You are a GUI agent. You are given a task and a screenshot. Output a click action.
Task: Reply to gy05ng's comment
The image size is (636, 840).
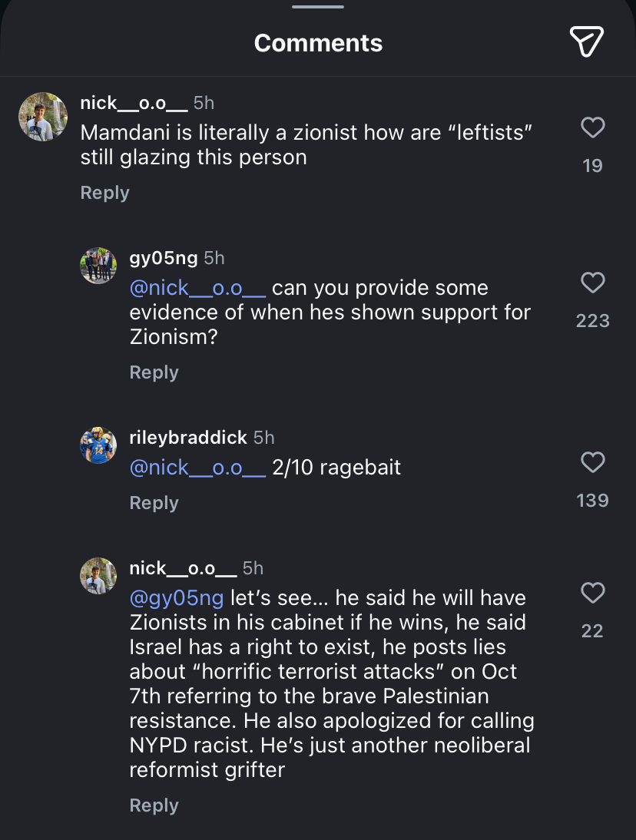(x=154, y=372)
